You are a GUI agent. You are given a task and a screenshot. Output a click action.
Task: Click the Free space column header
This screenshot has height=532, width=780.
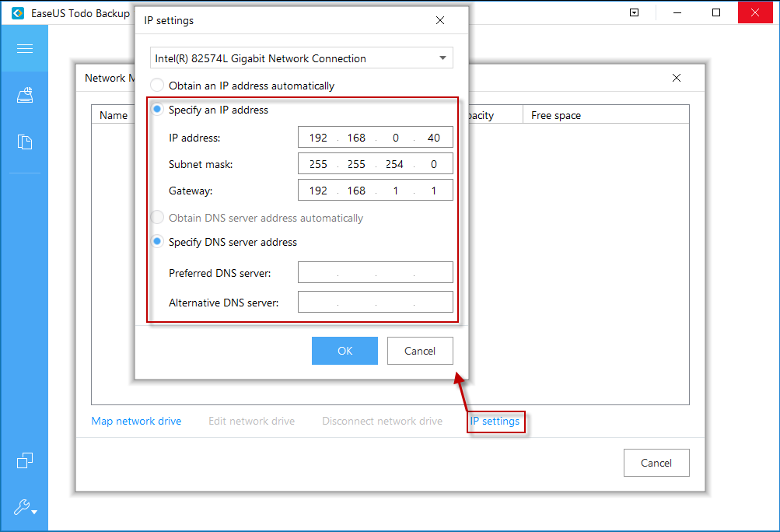click(556, 115)
